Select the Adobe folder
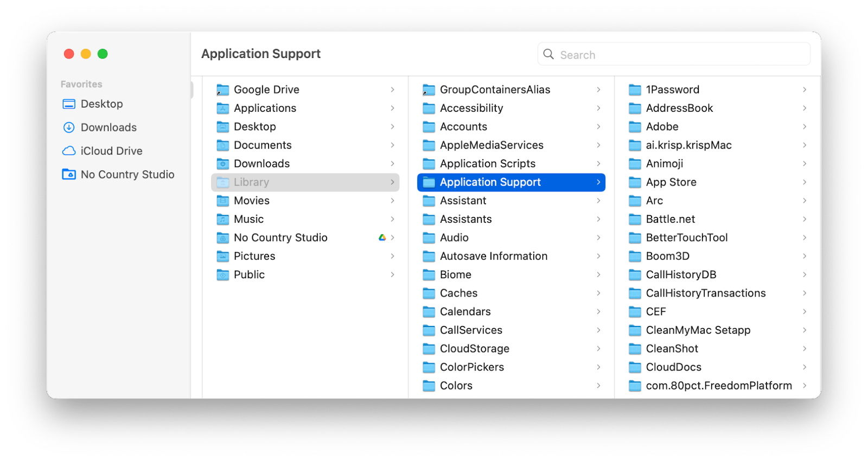868x461 pixels. [662, 126]
